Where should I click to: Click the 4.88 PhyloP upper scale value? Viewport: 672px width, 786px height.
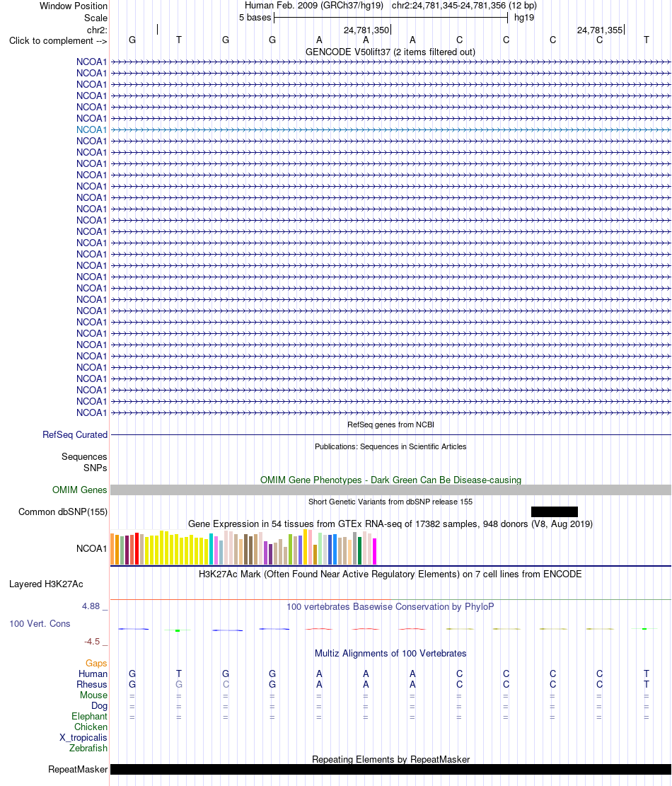pos(91,606)
